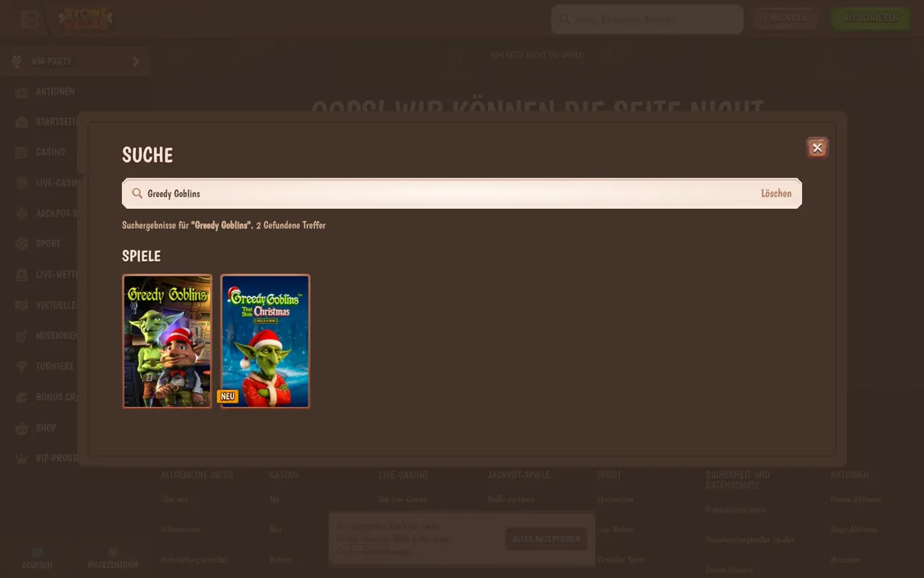Open the Deutsch language selector
This screenshot has height=578, width=924.
38,558
